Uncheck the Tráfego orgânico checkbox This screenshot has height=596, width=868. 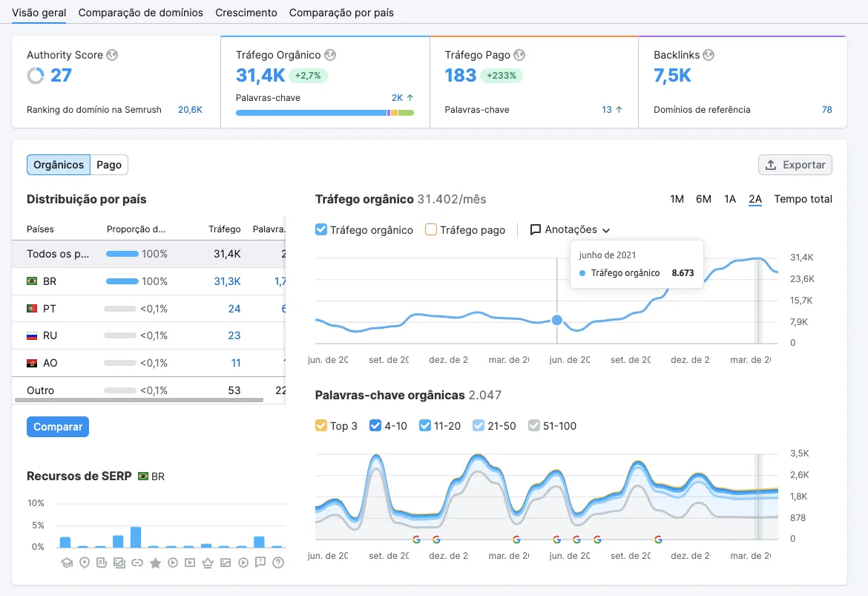(321, 230)
